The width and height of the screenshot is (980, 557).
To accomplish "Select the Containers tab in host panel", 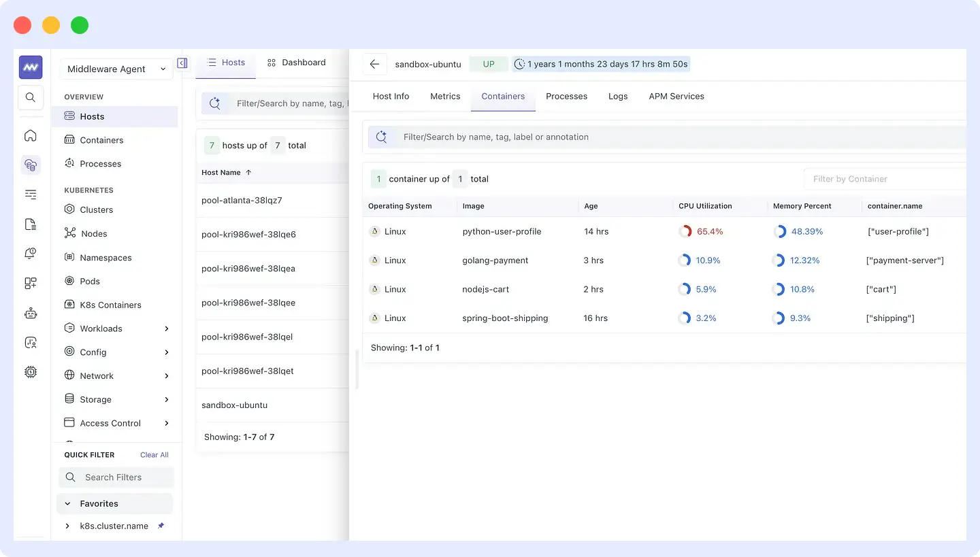I will (503, 97).
